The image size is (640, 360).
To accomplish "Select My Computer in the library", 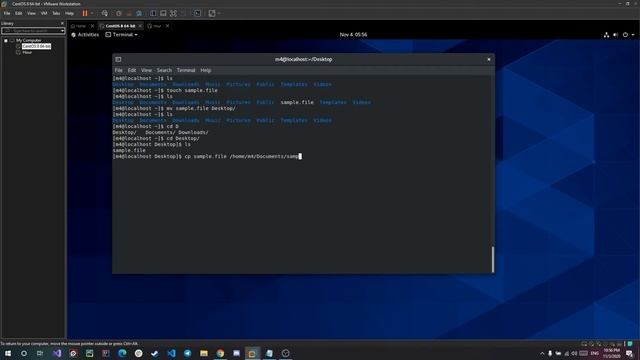I will (29, 40).
